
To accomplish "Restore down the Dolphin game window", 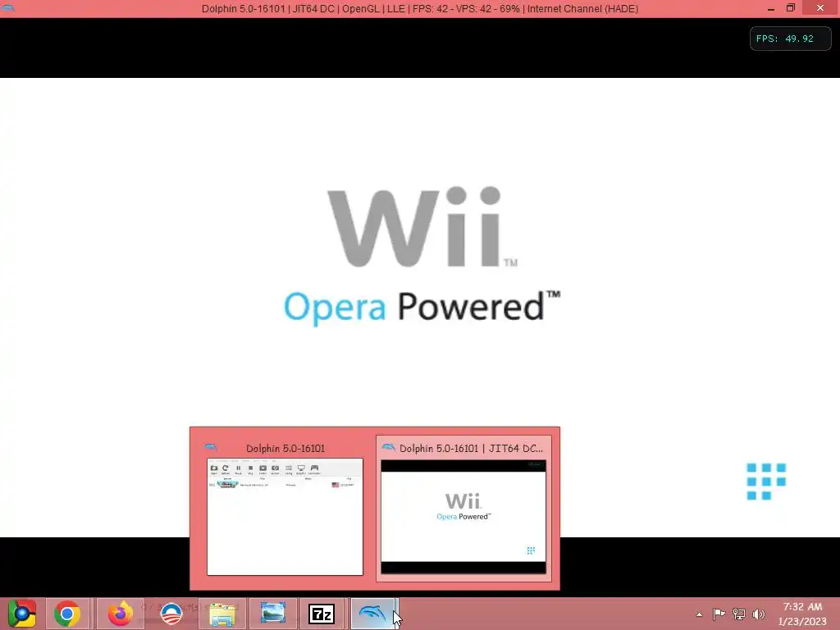I will tap(791, 8).
